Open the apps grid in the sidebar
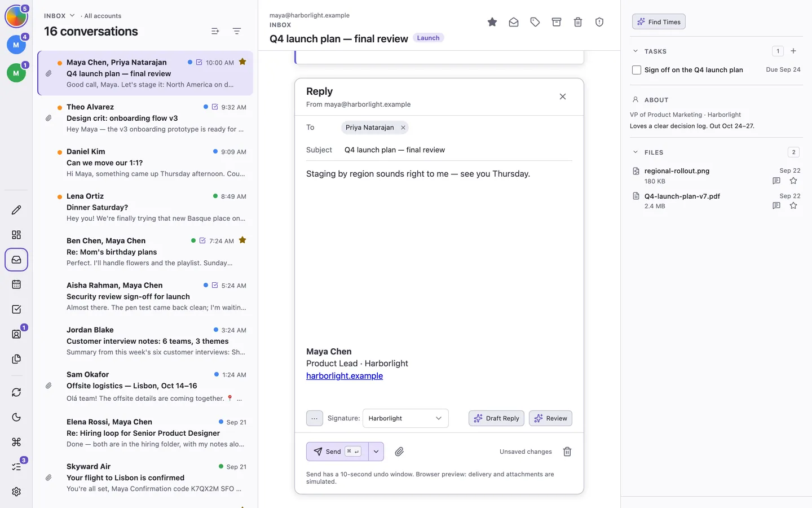The width and height of the screenshot is (812, 508). coord(16,235)
